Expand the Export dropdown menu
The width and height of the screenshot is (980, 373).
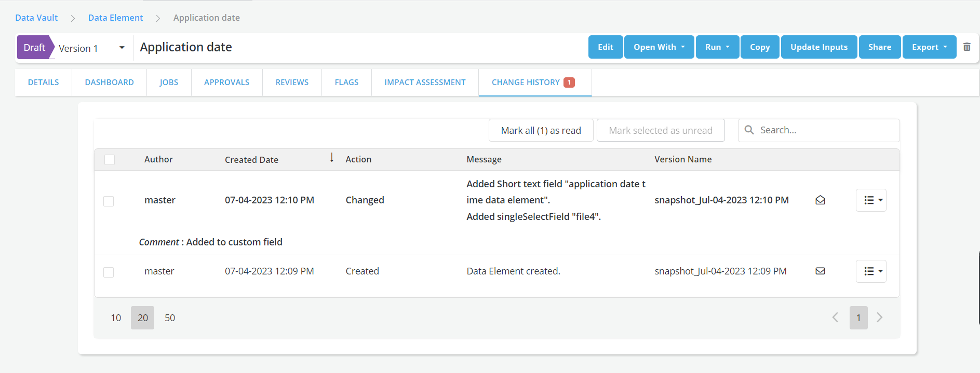pos(929,47)
